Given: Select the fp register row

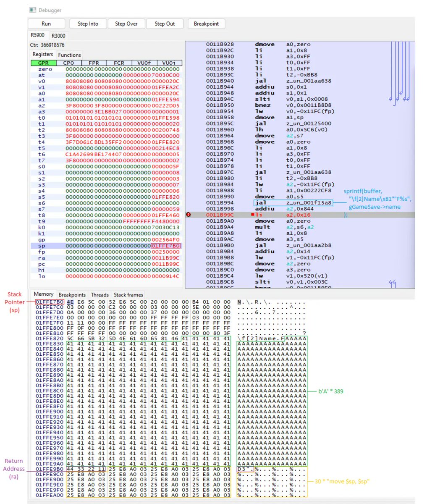Looking at the screenshot, I should (106, 252).
